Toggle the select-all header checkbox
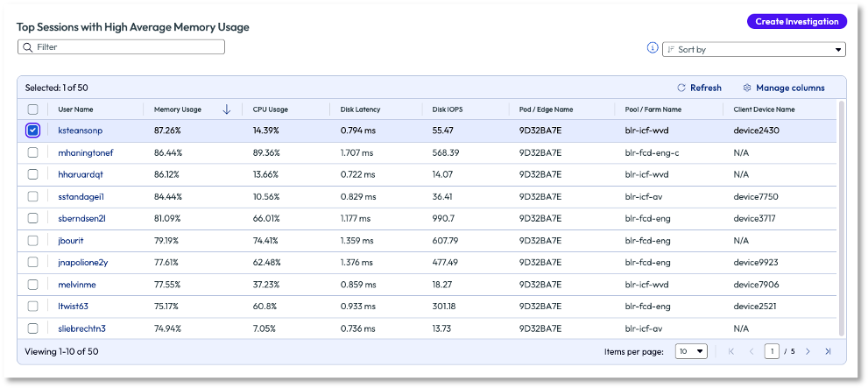Screen dimensions: 868x388 click(x=33, y=109)
